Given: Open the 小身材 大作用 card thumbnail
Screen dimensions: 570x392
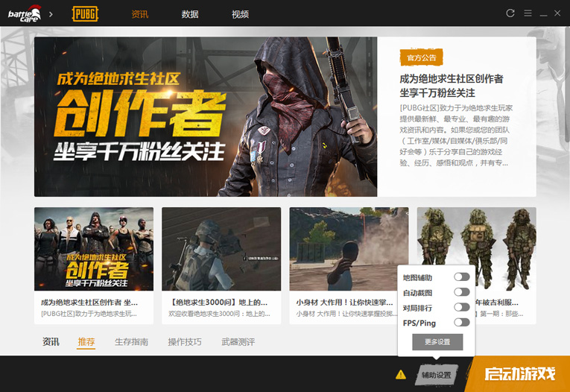Looking at the screenshot, I should [x=349, y=249].
